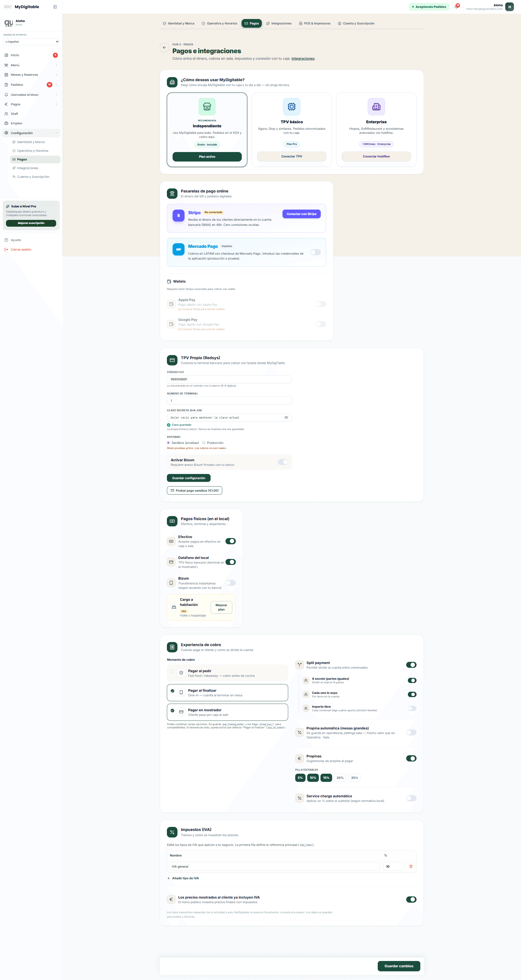Image resolution: width=521 pixels, height=980 pixels.
Task: Click Guardar cambios button
Action: tap(399, 966)
